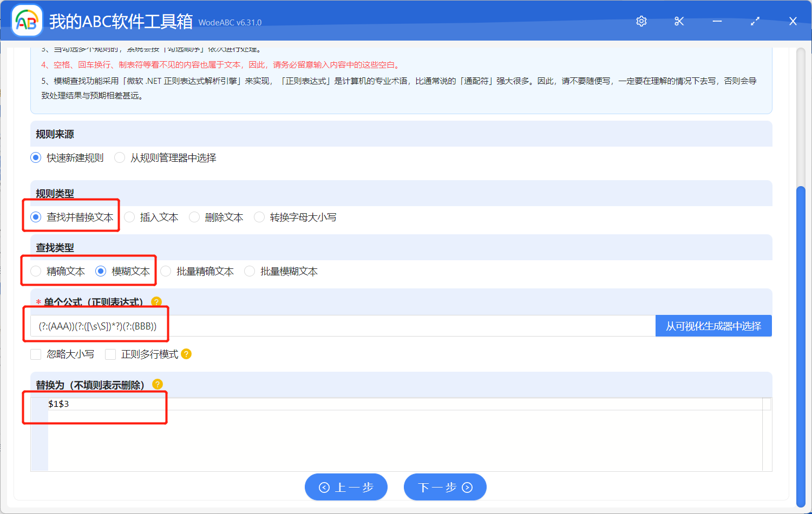Viewport: 812px width, 514px height.
Task: Click the ABC logo icon top left
Action: 27,21
